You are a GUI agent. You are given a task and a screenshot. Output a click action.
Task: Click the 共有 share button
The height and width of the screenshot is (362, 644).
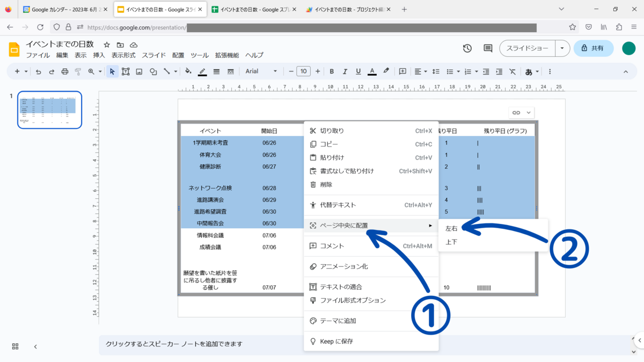[594, 48]
